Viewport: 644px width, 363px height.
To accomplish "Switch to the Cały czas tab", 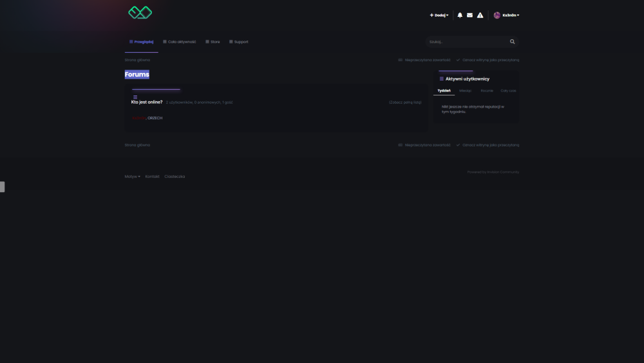I will (508, 90).
